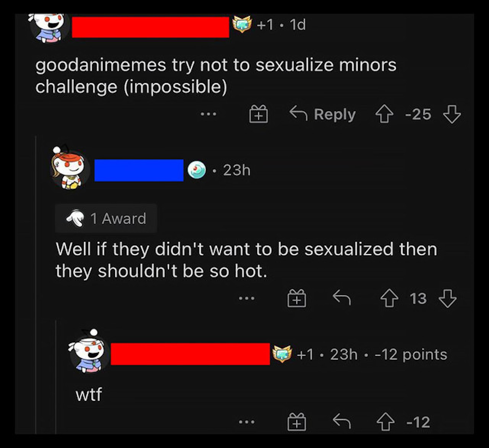489x448 pixels.
Task: Click Reply on the top comment
Action: point(323,114)
